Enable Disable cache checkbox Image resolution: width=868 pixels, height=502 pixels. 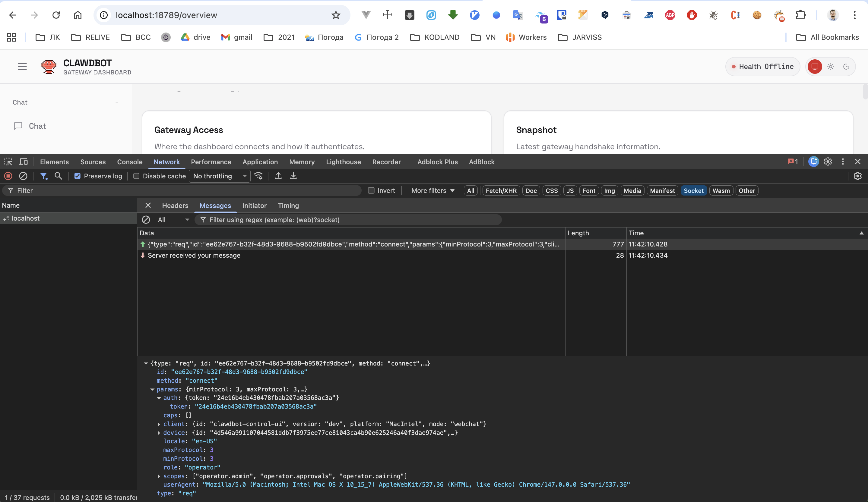click(x=136, y=176)
